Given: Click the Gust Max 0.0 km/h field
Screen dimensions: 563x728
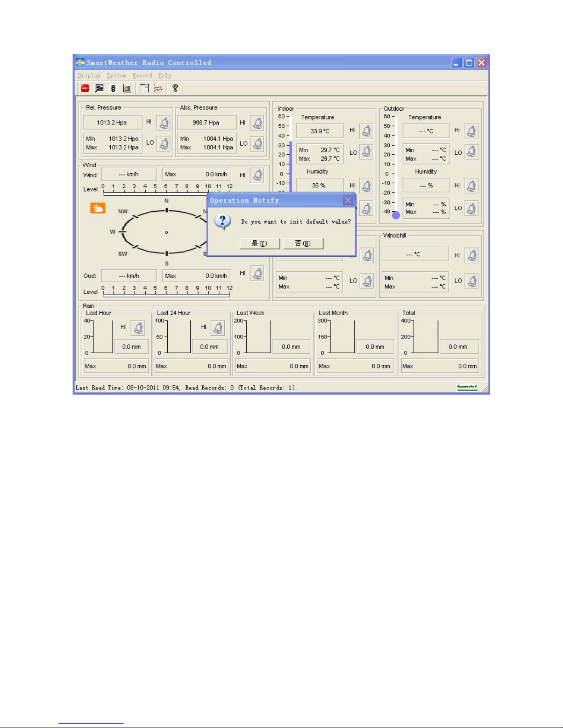Looking at the screenshot, I should [197, 276].
